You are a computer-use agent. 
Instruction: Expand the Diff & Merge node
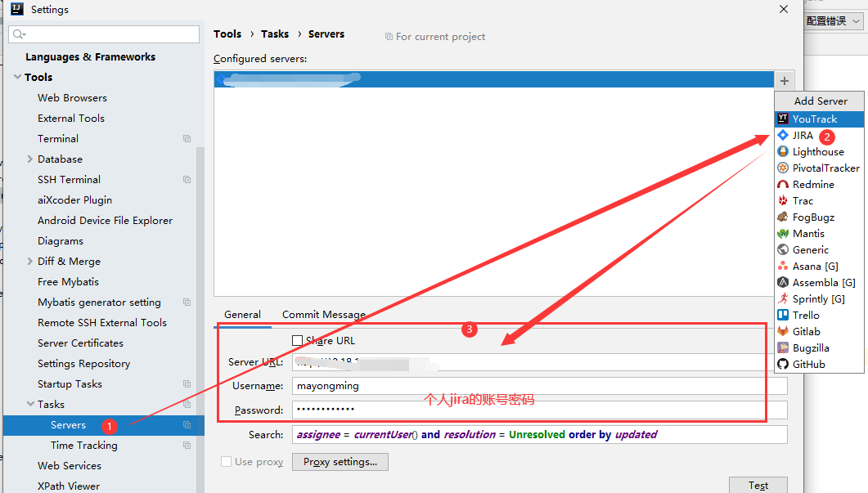click(30, 261)
